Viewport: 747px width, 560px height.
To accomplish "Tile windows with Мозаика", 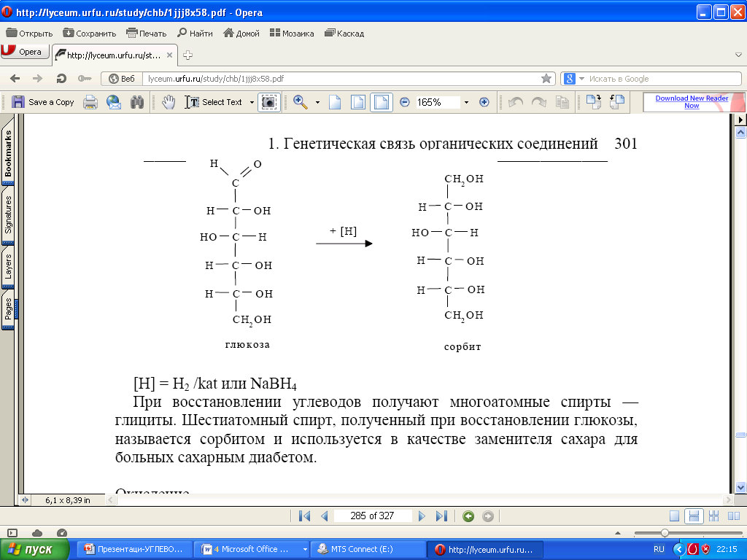I will coord(292,34).
